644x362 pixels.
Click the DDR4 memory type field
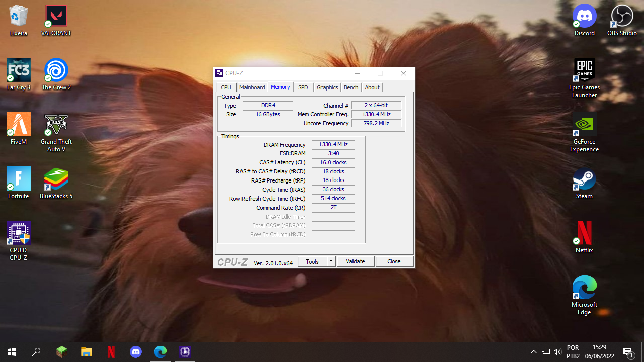(268, 105)
